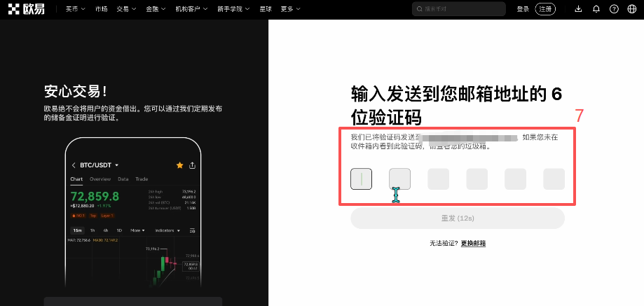Open the download app icon in header
This screenshot has height=306, width=644.
(x=578, y=9)
